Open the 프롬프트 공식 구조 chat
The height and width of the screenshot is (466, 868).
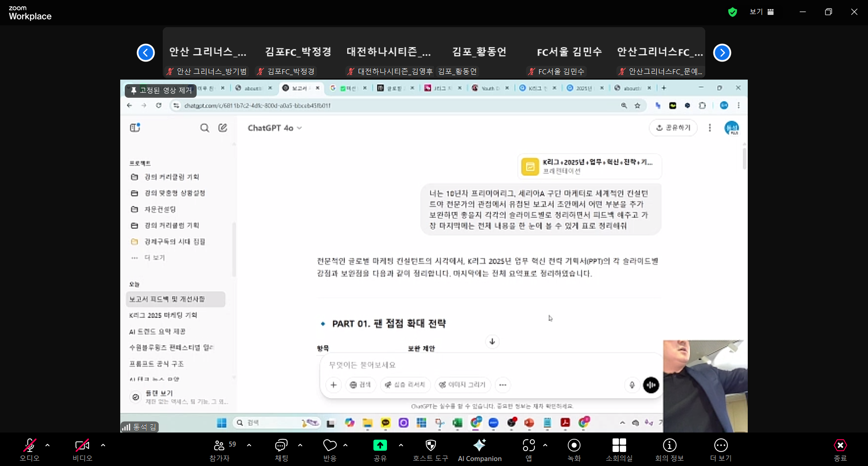[x=156, y=364]
